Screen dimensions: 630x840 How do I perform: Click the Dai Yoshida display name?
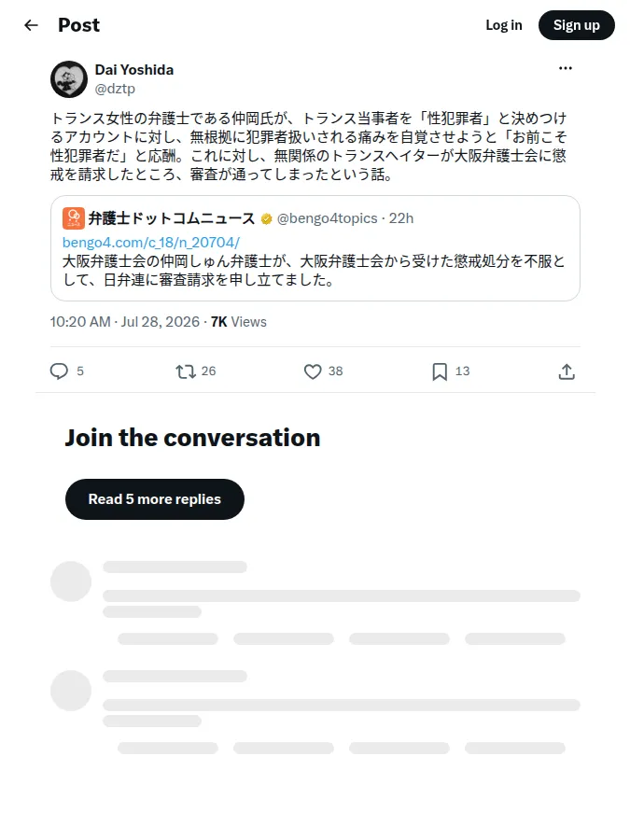pos(133,70)
